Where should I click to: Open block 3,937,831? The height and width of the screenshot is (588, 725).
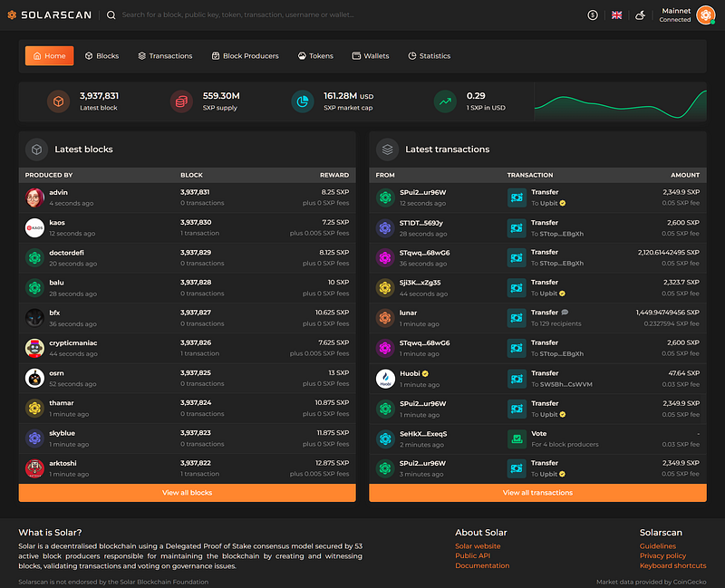click(x=195, y=192)
